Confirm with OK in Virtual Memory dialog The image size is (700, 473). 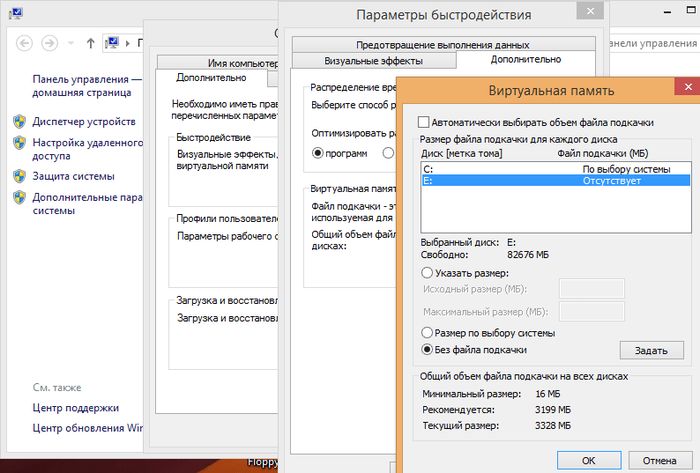coord(588,459)
